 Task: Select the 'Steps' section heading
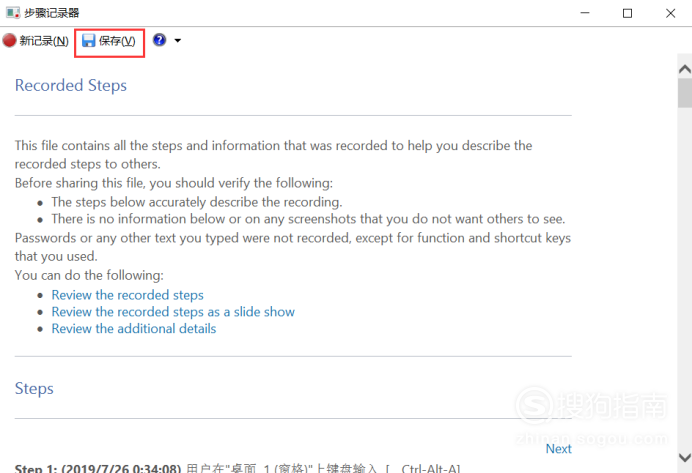[x=34, y=389]
